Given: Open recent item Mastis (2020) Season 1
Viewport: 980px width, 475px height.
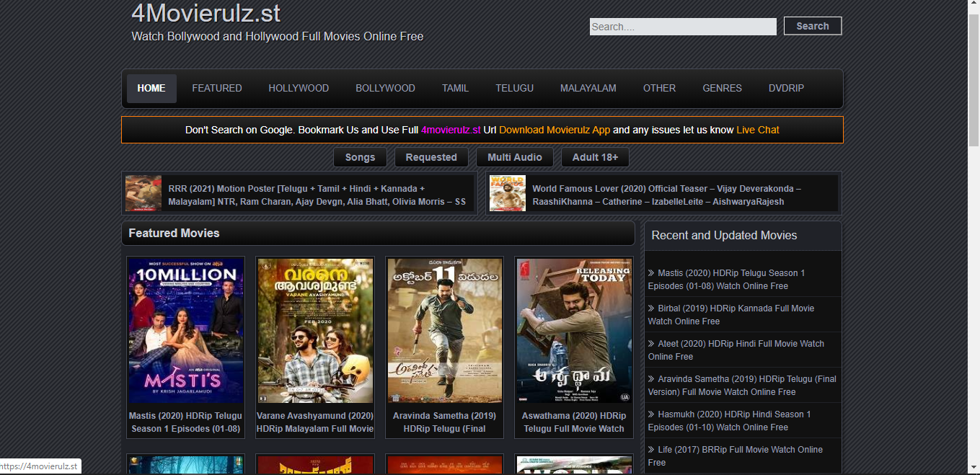Looking at the screenshot, I should 727,280.
